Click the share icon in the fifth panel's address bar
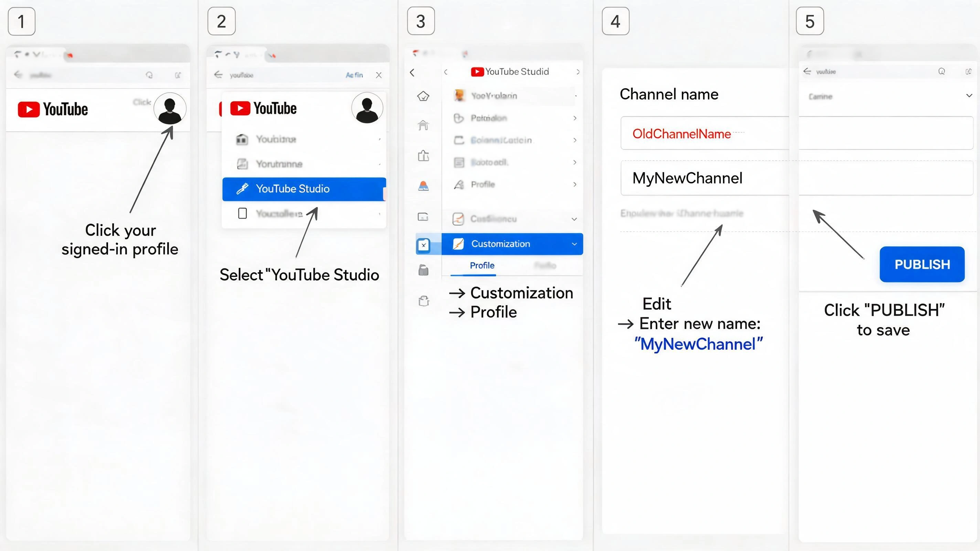 968,71
